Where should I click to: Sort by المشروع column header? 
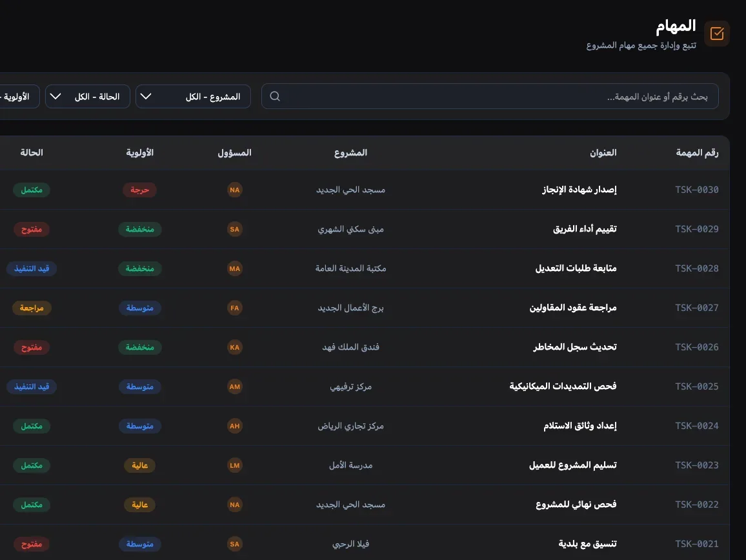350,153
